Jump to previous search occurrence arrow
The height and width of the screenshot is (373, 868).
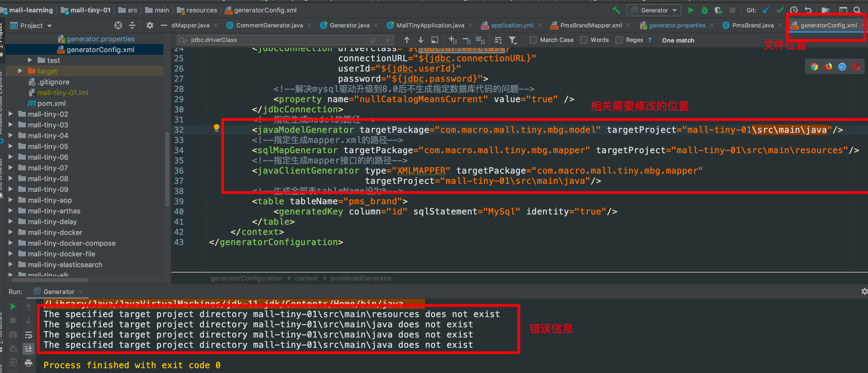[x=407, y=40]
